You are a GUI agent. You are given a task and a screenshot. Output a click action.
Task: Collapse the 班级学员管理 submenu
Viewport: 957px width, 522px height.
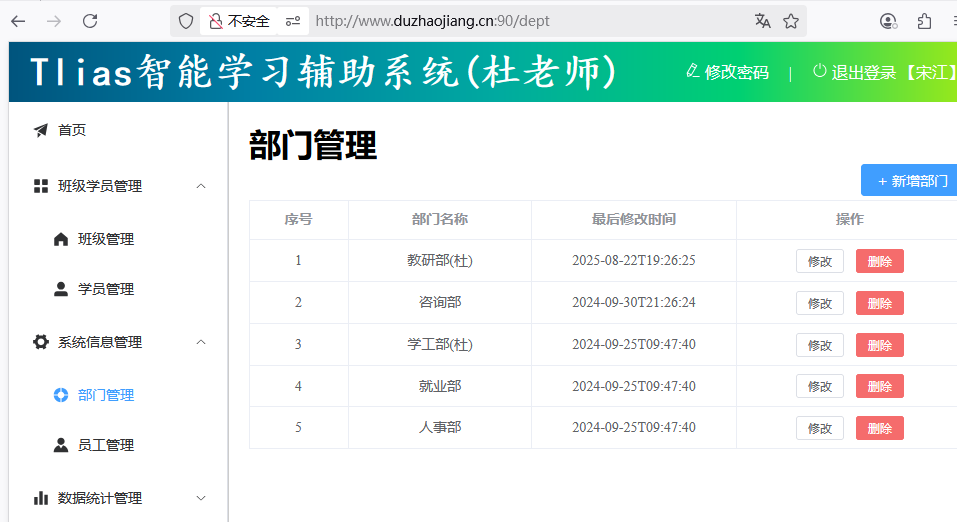click(x=201, y=186)
